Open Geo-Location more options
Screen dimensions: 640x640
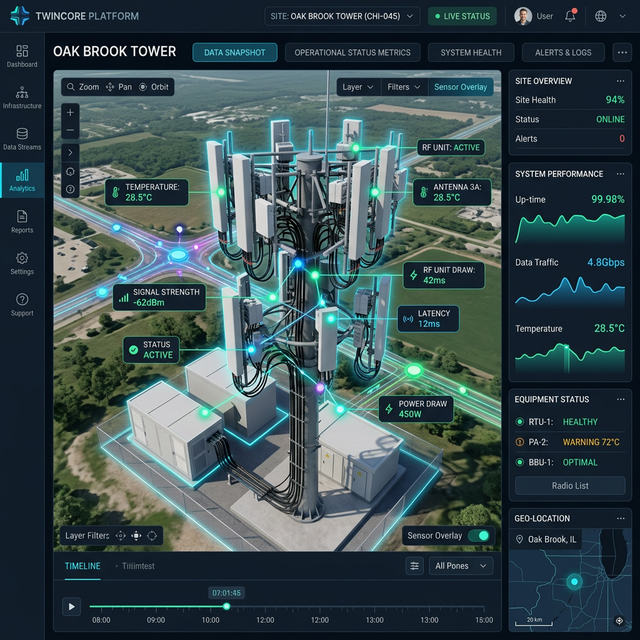620,518
